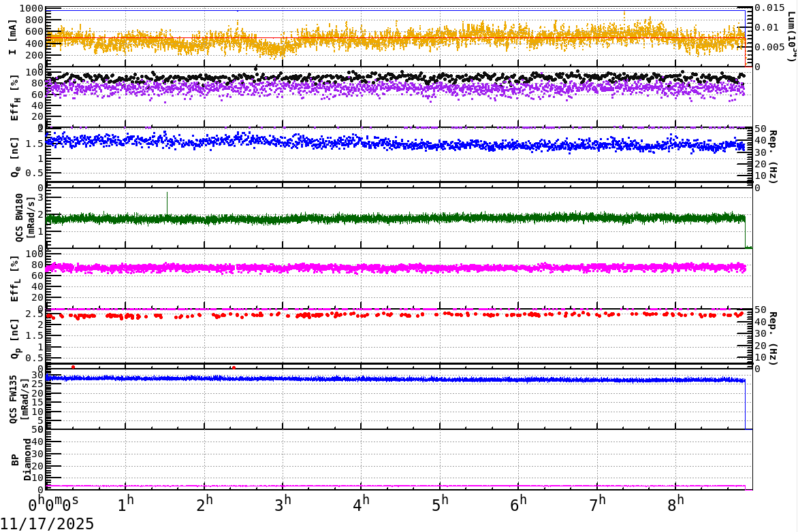Viewport: 798px width, 532px height.
Task: Click the BP Diamond axis title
Action: coord(21,460)
